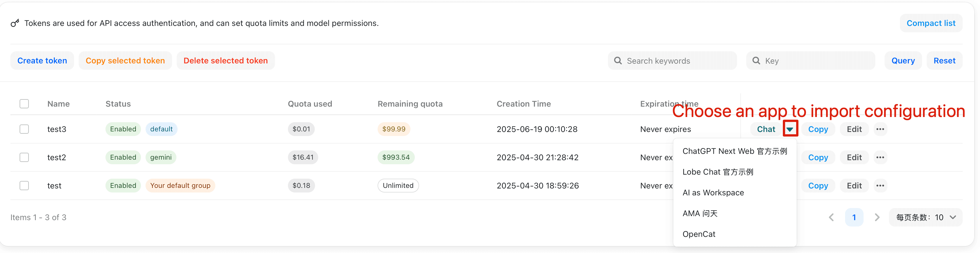This screenshot has height=253, width=980.
Task: Click the Create token button
Action: coord(42,61)
